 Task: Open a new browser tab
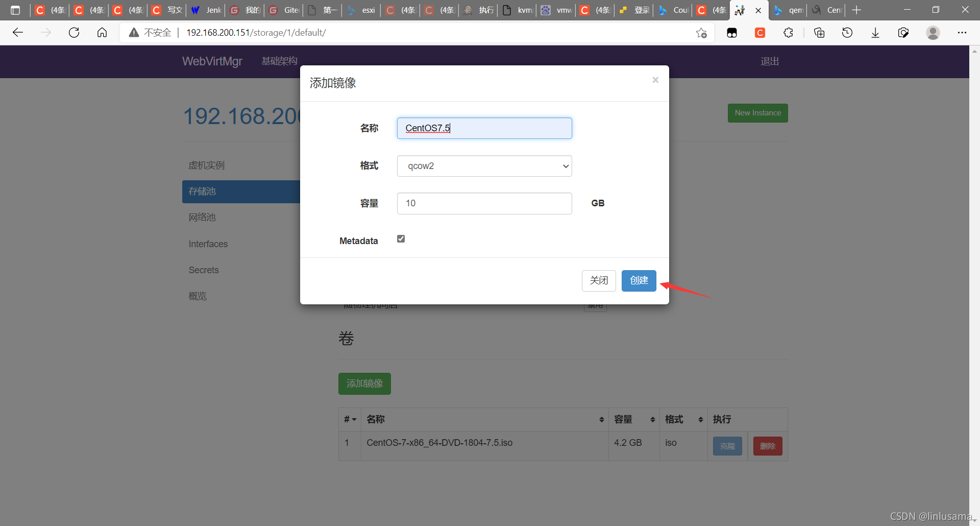[857, 10]
